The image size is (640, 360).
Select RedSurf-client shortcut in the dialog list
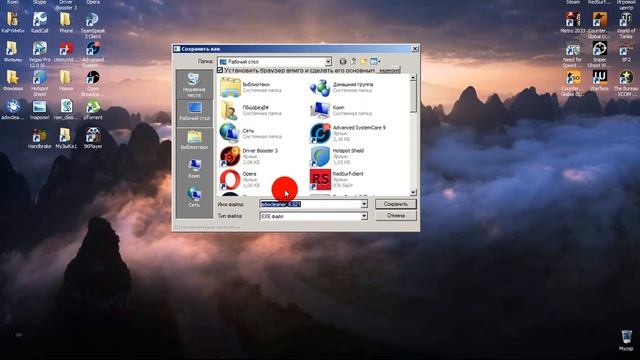[337, 180]
